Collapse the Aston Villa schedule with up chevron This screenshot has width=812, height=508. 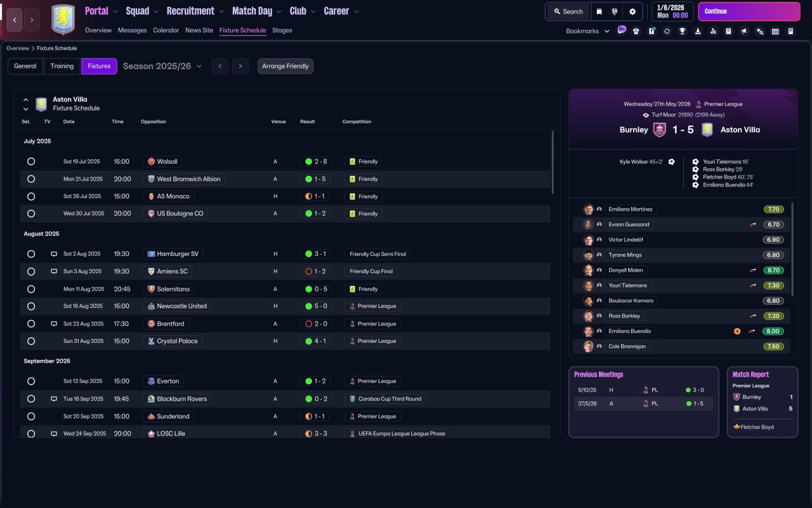point(26,100)
